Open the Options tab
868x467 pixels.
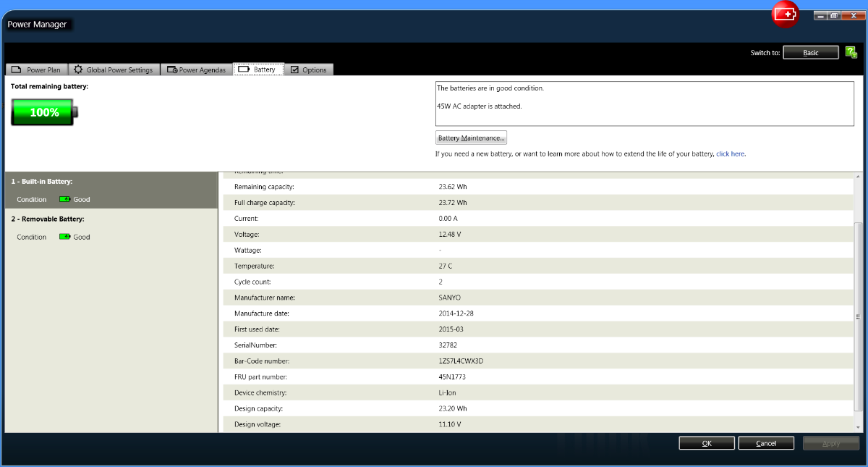coord(309,70)
